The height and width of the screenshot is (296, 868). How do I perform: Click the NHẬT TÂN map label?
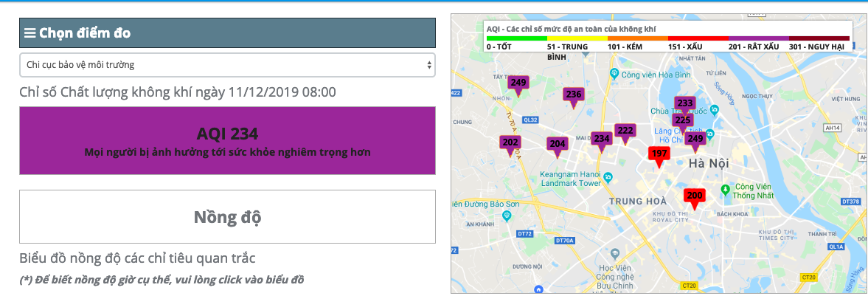(x=694, y=58)
